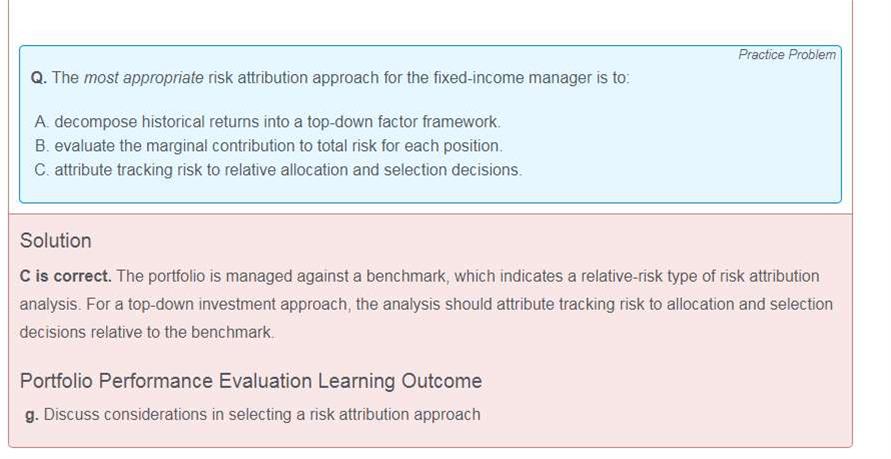Click the bold "g." outcome marker
This screenshot has height=459, width=891.
pyautogui.click(x=32, y=414)
